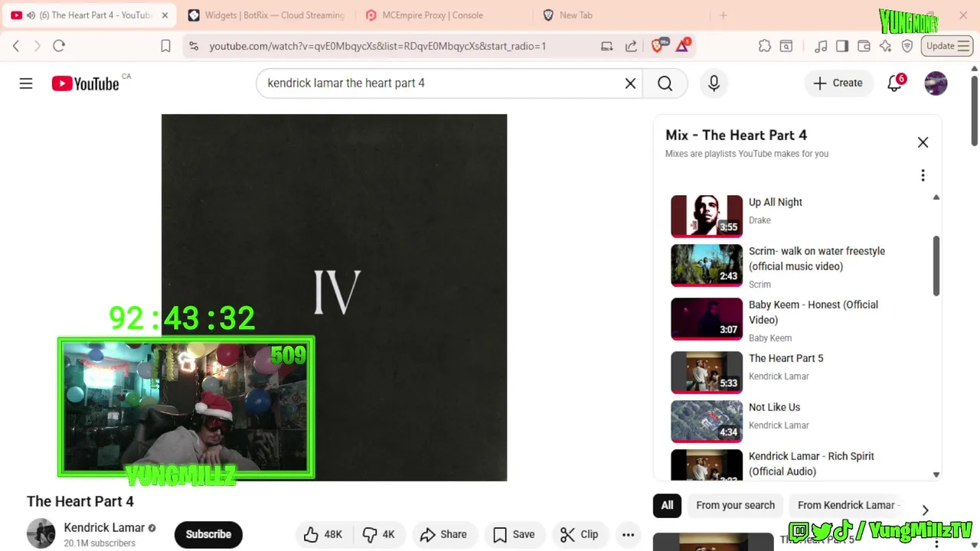Close the YouTube tab
This screenshot has width=980, height=551.
165,15
